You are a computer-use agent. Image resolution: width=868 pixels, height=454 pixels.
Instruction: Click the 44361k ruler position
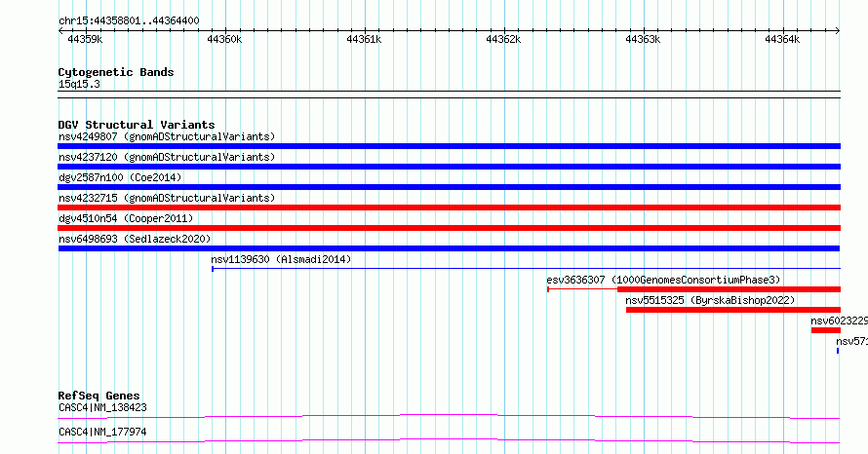pos(364,39)
